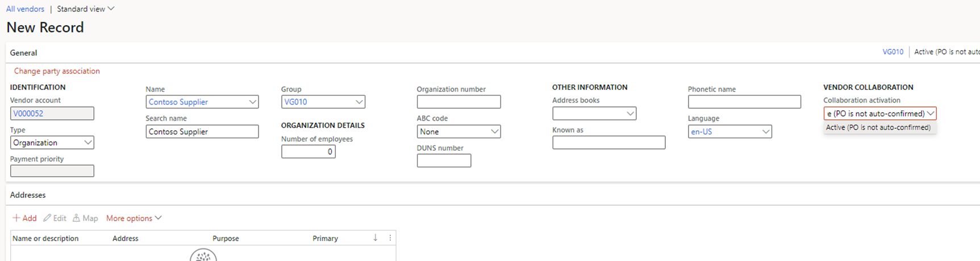The width and height of the screenshot is (980, 261).
Task: Expand the Address books dropdown
Action: [x=629, y=113]
